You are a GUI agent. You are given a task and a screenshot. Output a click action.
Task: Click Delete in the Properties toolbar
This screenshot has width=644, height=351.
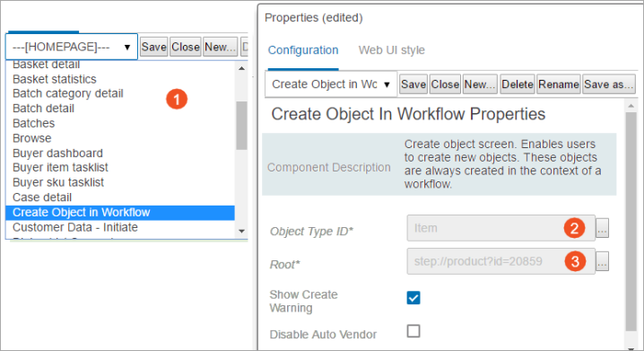pyautogui.click(x=518, y=84)
